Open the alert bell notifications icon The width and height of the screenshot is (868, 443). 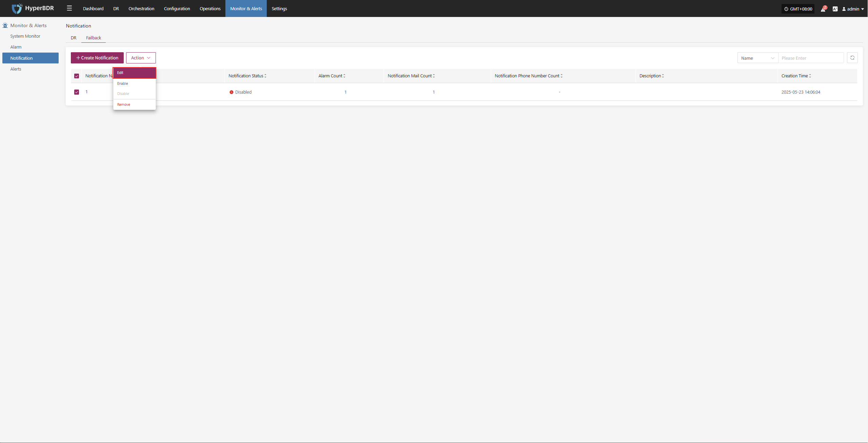tap(823, 9)
